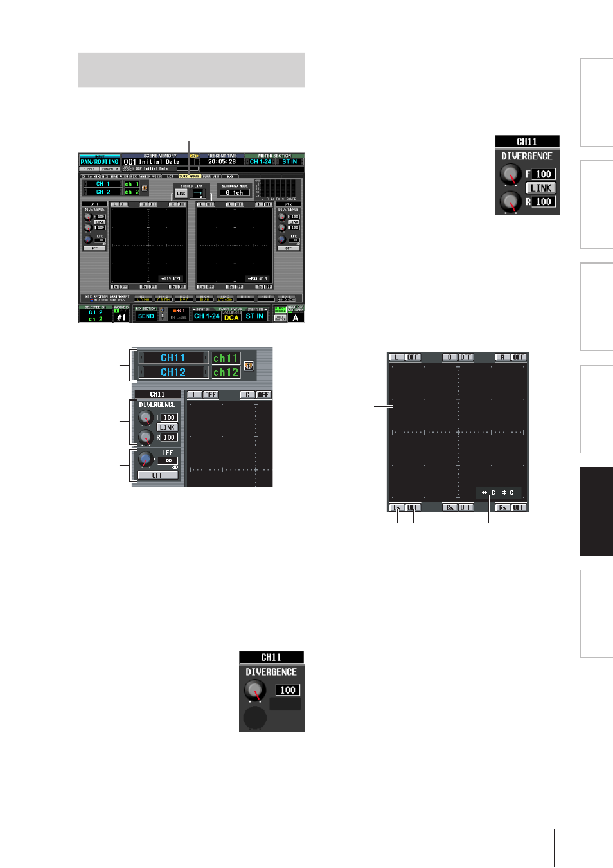The image size is (613, 868).
Task: Click the Bs speaker button on the large surround grid
Action: click(x=450, y=507)
